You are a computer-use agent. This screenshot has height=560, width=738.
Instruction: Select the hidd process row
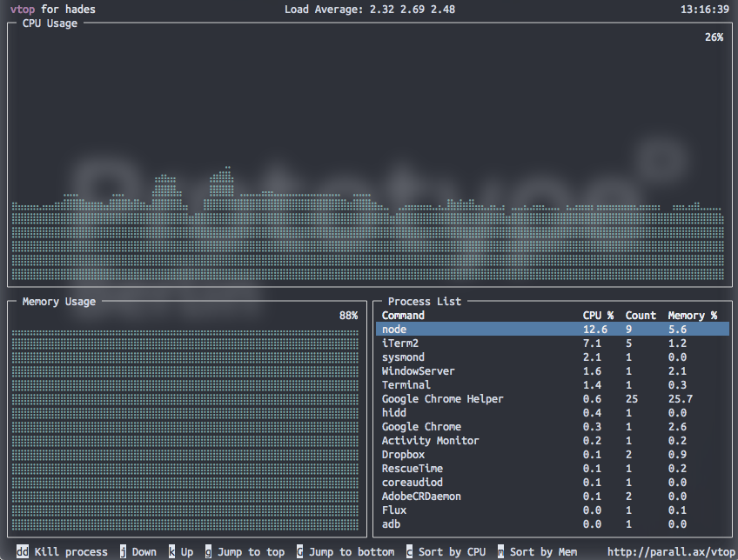point(553,413)
